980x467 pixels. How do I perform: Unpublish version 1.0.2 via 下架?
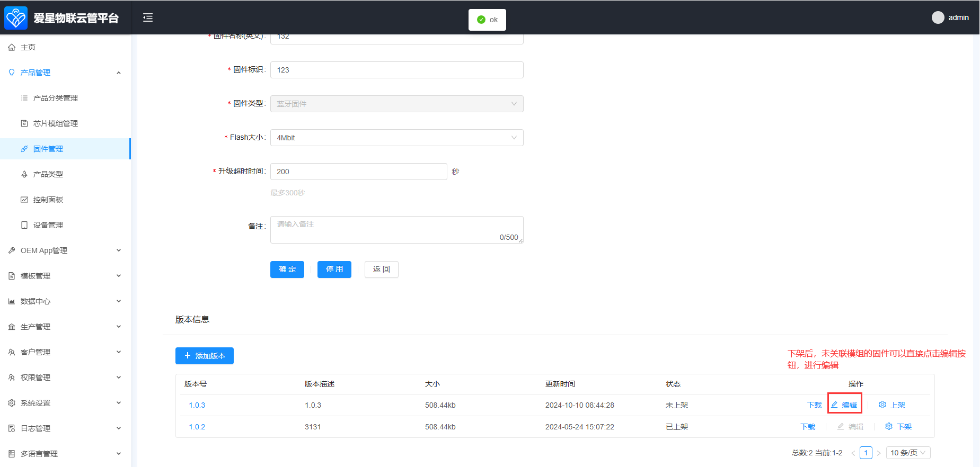pyautogui.click(x=899, y=427)
